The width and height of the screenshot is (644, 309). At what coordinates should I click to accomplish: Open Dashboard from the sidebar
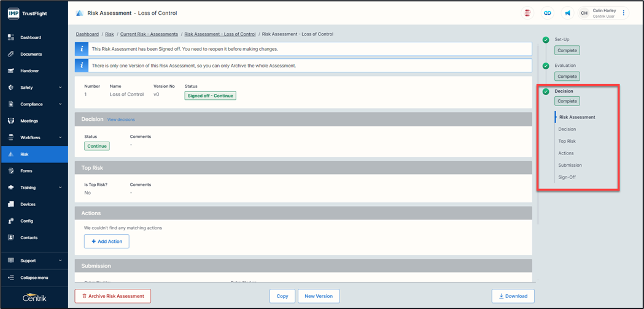[x=31, y=37]
